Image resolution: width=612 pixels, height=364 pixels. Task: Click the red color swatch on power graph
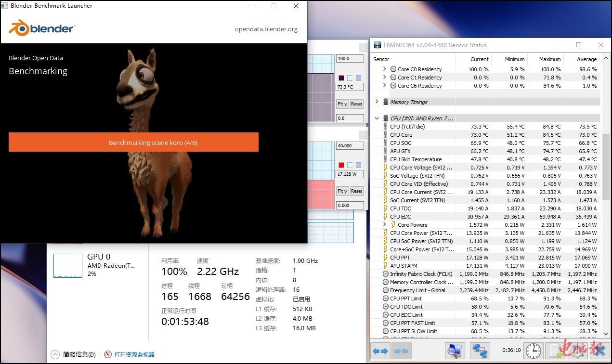click(341, 165)
